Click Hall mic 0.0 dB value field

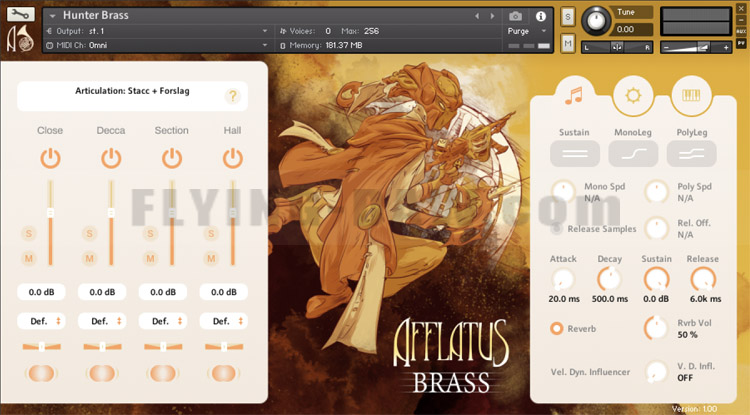(224, 292)
